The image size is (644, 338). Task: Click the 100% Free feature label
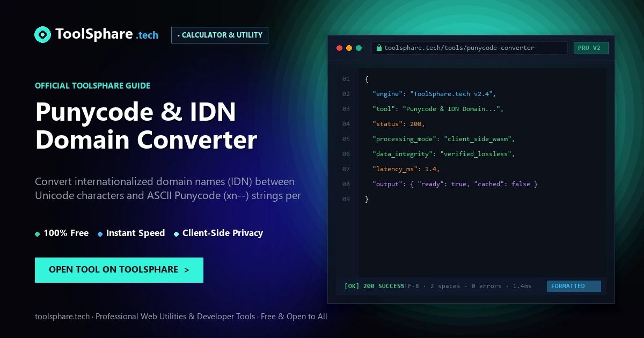click(66, 233)
